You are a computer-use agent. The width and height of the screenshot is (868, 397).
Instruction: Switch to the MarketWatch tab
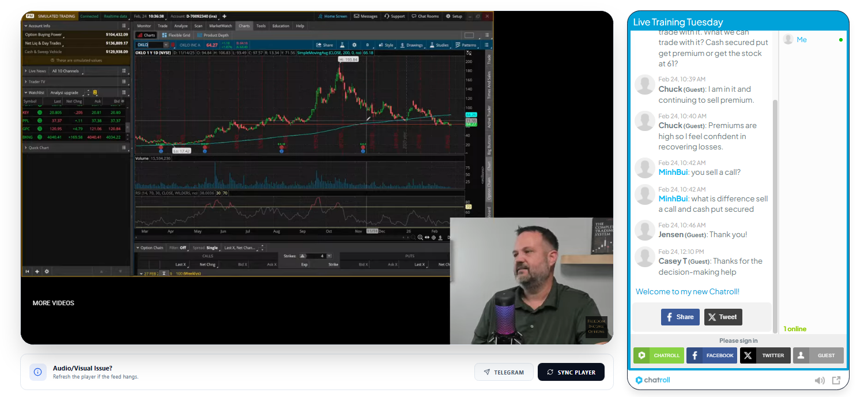click(220, 26)
